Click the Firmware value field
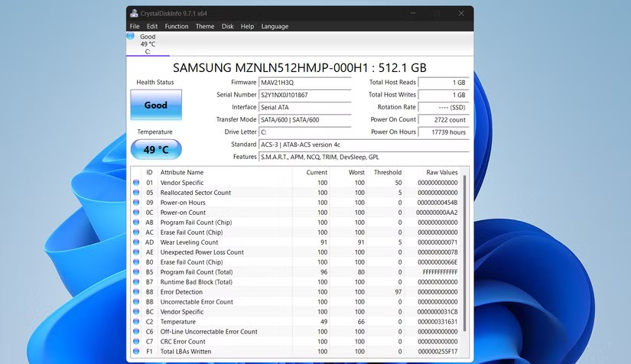631x364 pixels. tap(304, 82)
